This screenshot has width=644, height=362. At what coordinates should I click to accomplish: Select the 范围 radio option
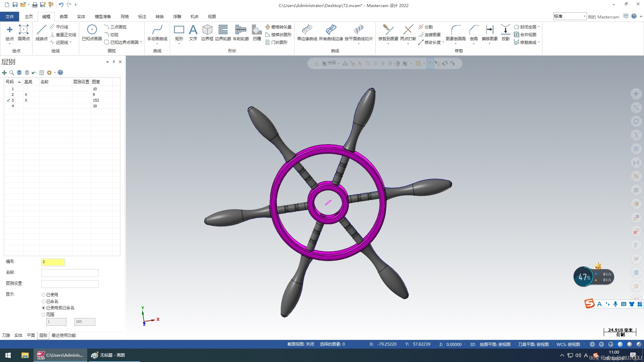43,315
